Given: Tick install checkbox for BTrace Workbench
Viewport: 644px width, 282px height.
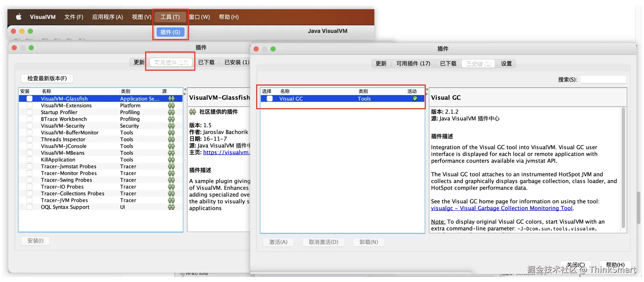Looking at the screenshot, I should [x=30, y=119].
